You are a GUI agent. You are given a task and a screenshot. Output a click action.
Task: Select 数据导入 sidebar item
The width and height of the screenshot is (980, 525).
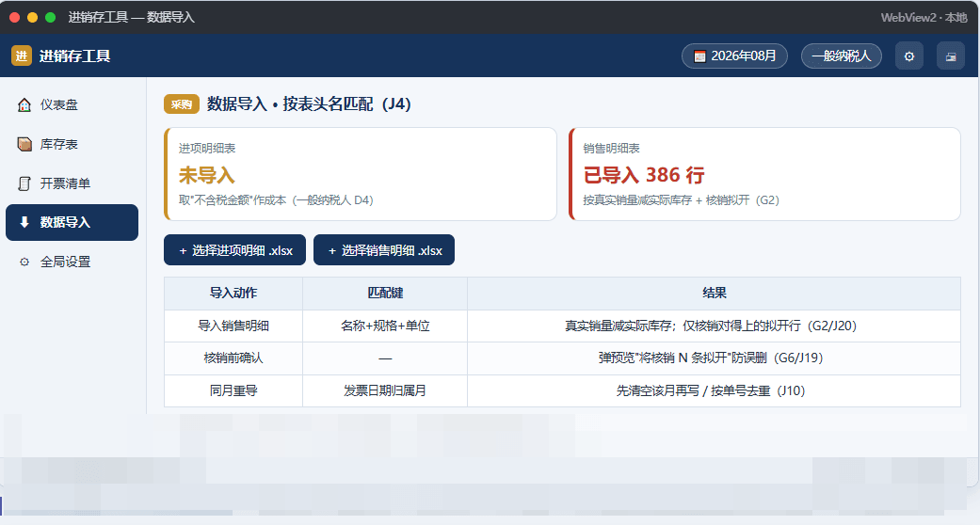[72, 222]
